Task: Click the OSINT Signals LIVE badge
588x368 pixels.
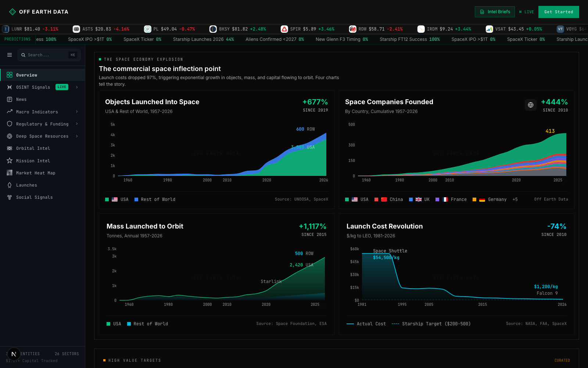Action: point(62,87)
